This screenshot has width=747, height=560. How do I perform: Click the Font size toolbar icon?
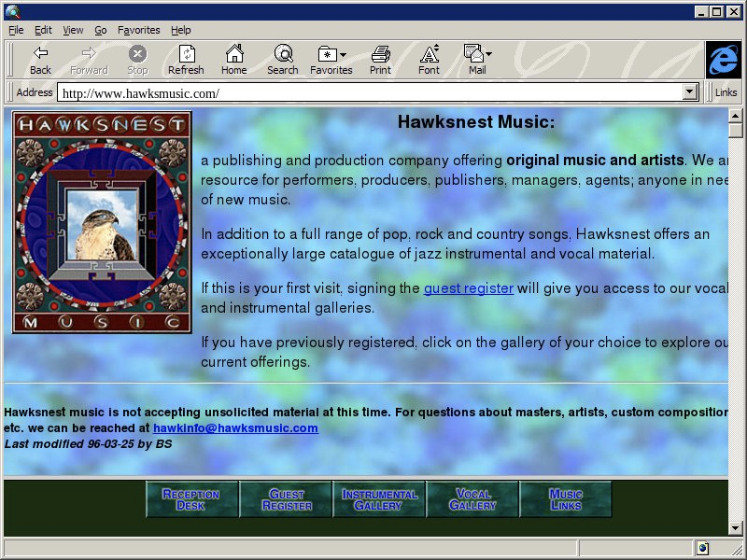point(429,60)
